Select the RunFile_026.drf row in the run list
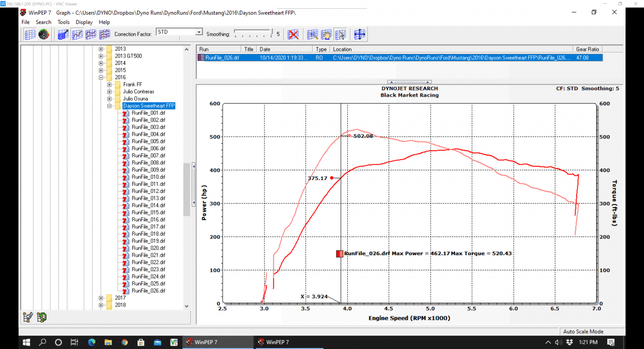 click(400, 58)
